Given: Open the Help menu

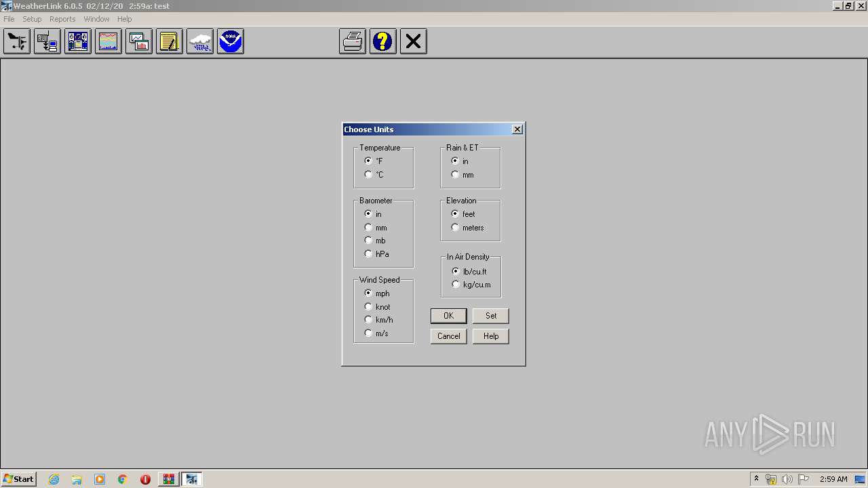Looking at the screenshot, I should pos(125,19).
